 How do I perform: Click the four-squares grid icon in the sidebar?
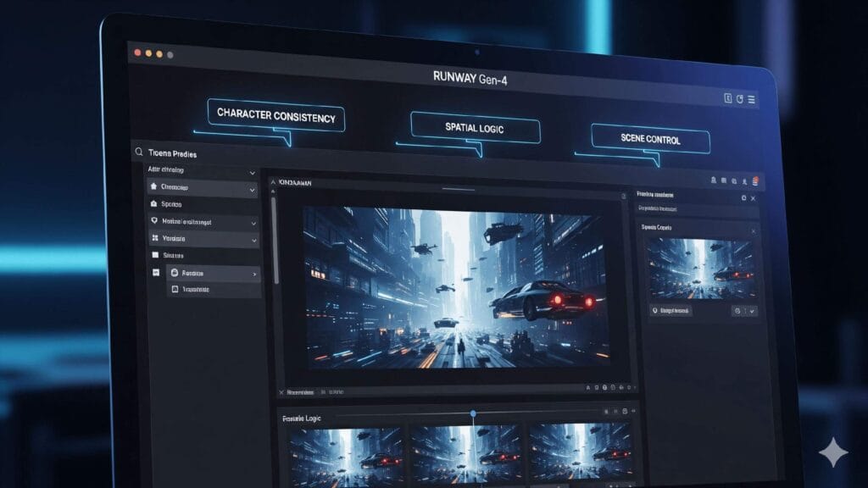155,238
